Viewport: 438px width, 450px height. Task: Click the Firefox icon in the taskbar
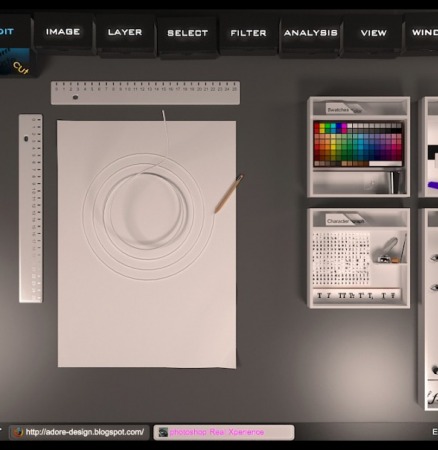(x=18, y=432)
